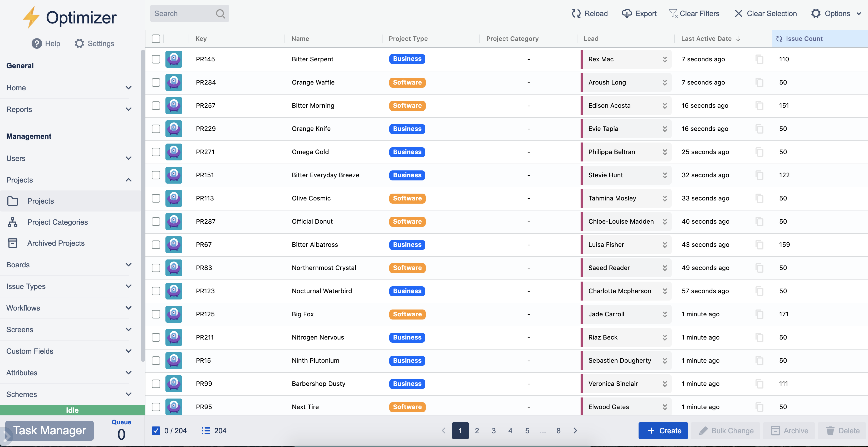Open Archived Projects in the sidebar
Image resolution: width=868 pixels, height=447 pixels.
(56, 243)
